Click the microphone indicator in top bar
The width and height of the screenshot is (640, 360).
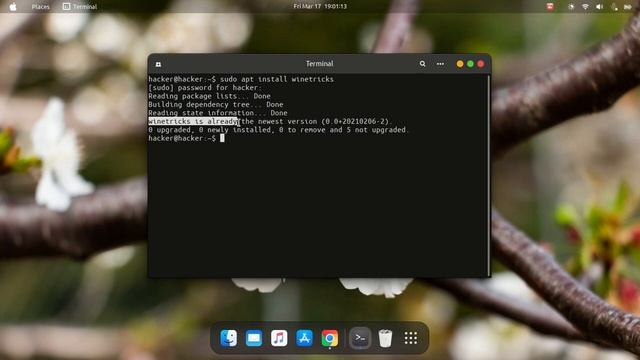[x=614, y=7]
